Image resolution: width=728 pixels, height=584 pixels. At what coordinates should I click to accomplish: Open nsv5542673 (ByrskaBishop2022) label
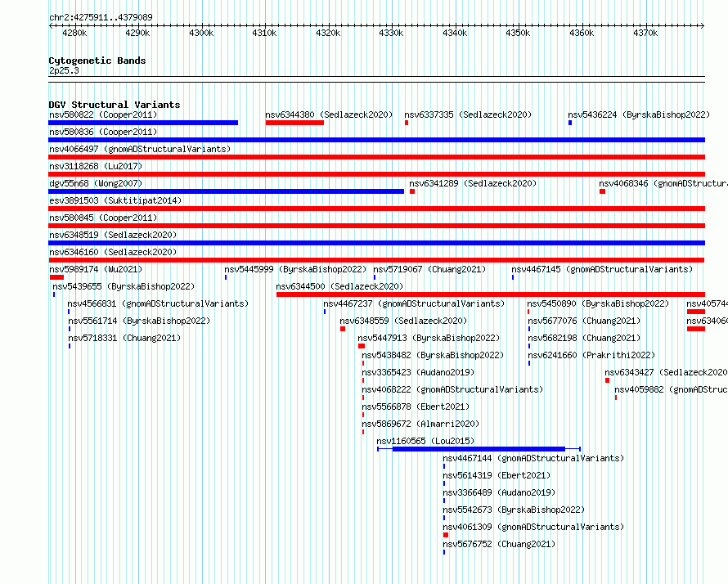pos(514,510)
